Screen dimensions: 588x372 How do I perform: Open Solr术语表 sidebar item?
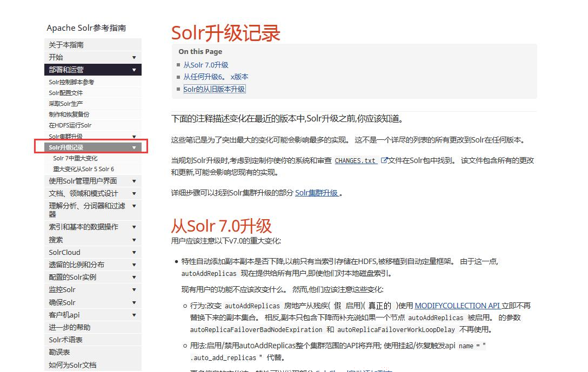(x=92, y=340)
